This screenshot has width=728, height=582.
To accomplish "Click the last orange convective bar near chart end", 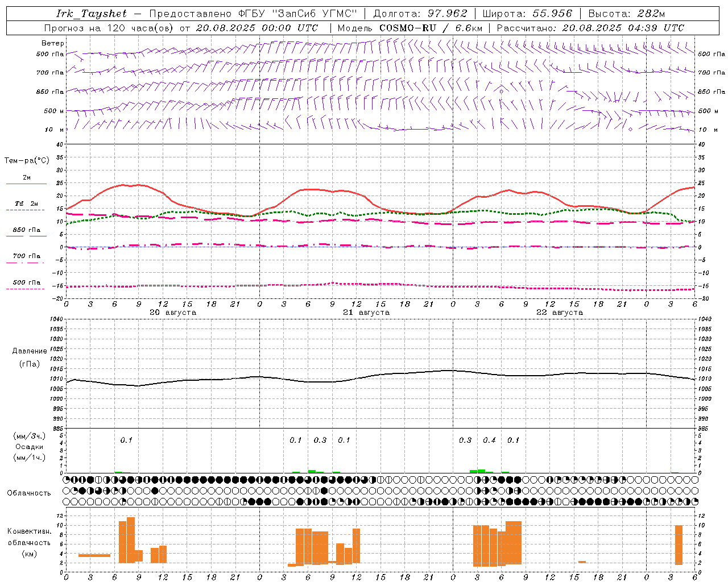I will (x=679, y=545).
